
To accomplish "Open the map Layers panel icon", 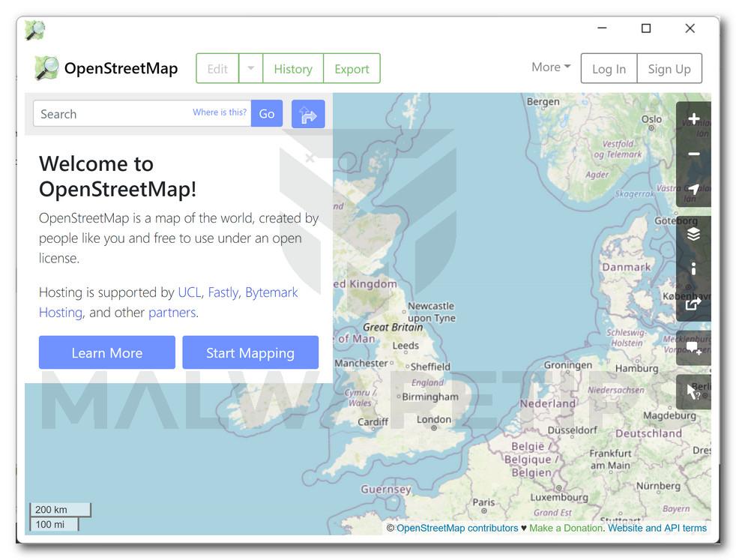I will pyautogui.click(x=693, y=233).
